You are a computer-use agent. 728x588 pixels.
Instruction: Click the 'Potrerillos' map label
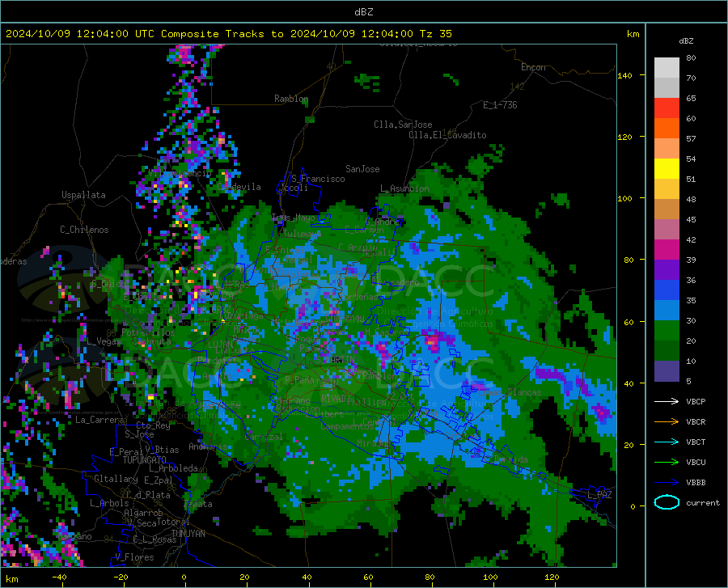[148, 332]
